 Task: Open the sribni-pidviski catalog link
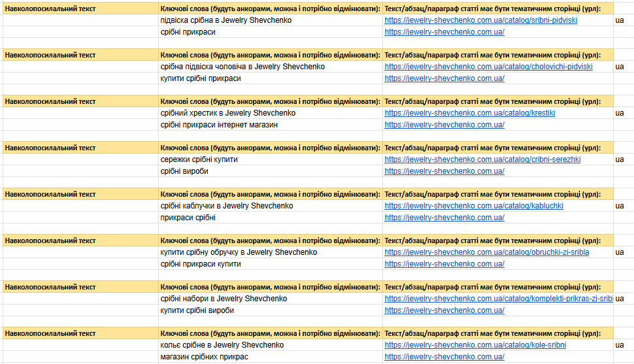point(481,20)
